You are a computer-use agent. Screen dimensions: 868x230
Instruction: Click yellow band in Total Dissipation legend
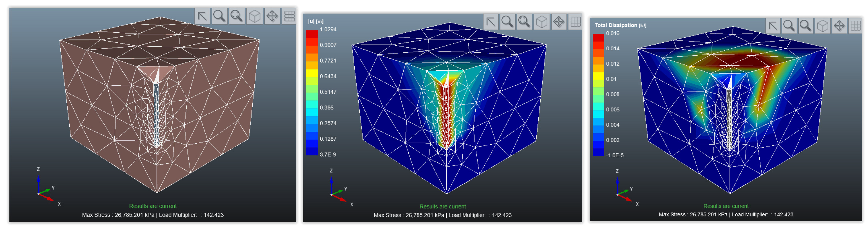click(x=599, y=75)
